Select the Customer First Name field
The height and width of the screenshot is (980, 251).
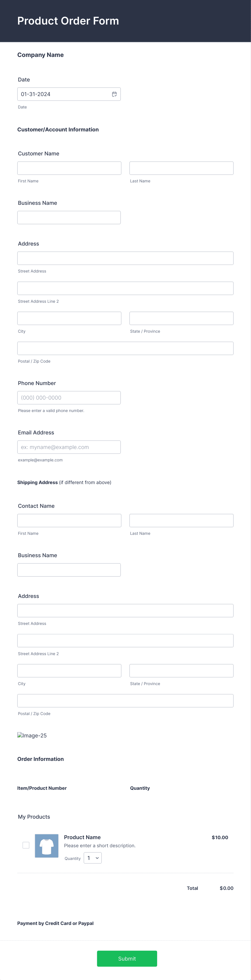click(x=69, y=168)
